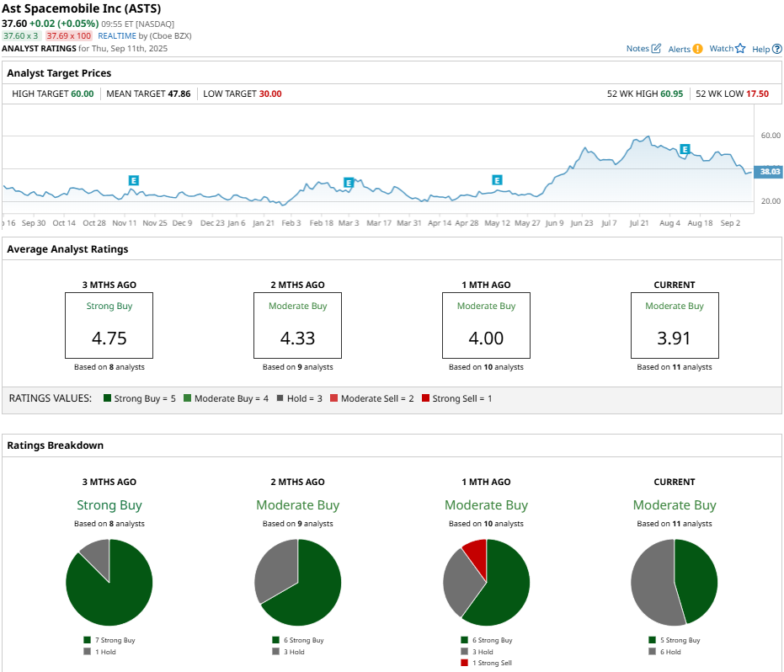Viewport: 784px width, 672px height.
Task: Click '6 Hold' legend entry
Action: [x=665, y=652]
